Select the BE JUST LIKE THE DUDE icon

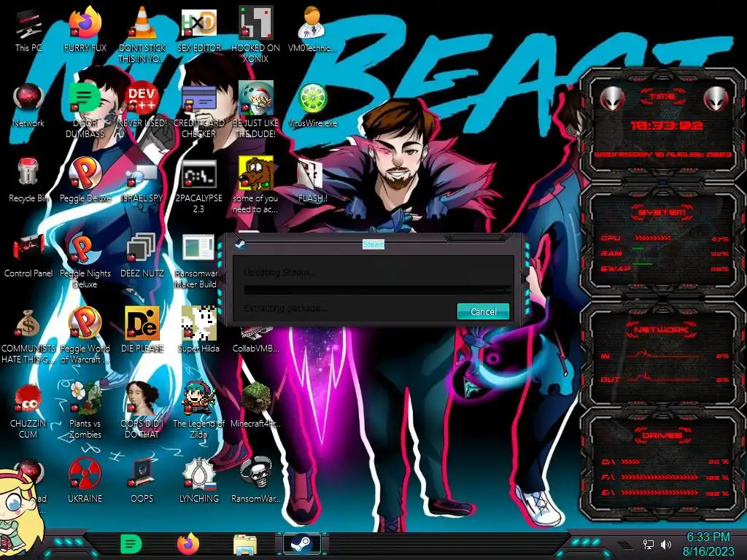tap(255, 111)
